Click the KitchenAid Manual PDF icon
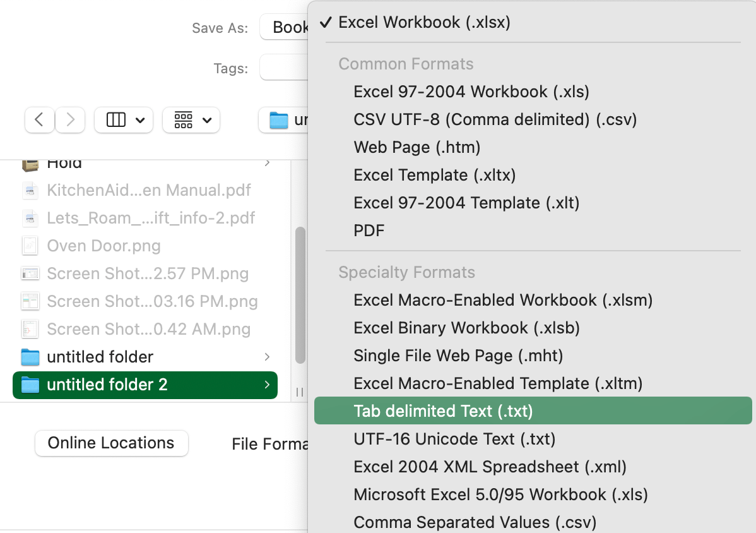 [30, 190]
